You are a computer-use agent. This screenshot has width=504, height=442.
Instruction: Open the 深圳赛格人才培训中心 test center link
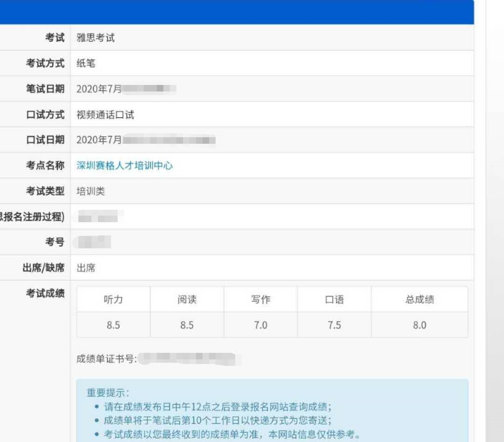125,165
